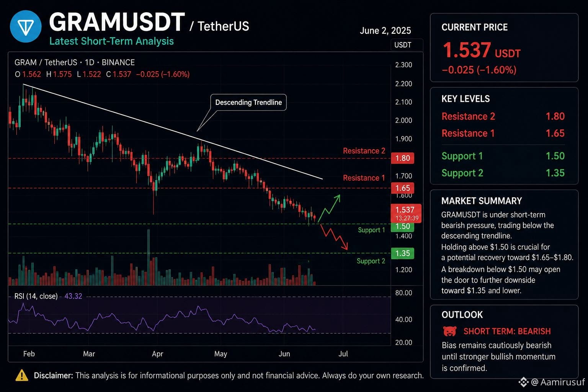Click the 20.00 RSI axis label
Screen dimensions: 588x392
[x=403, y=342]
